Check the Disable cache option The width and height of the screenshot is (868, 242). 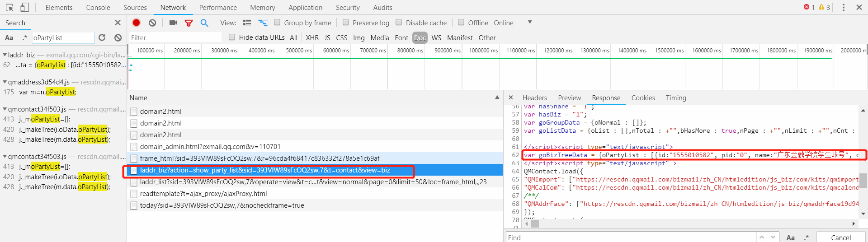click(399, 23)
